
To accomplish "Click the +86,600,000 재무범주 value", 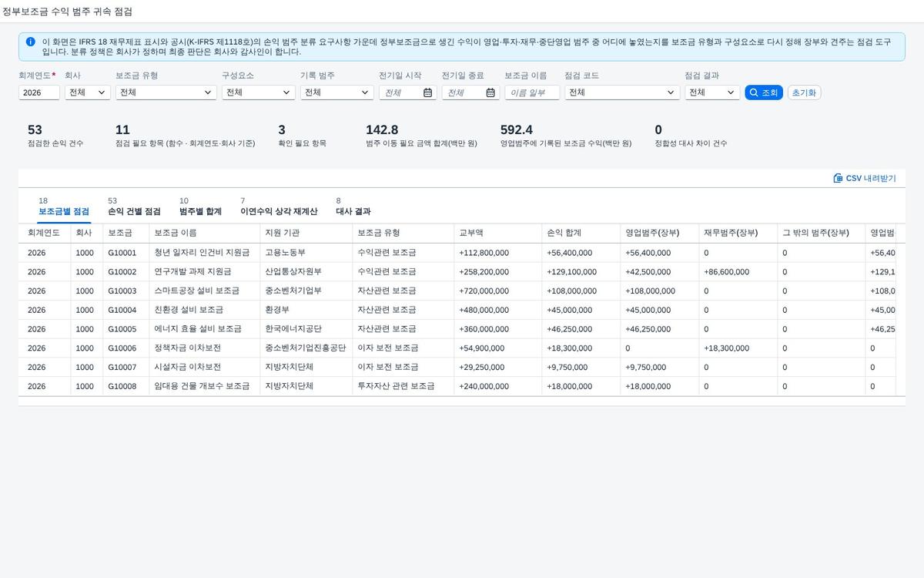I will point(726,272).
